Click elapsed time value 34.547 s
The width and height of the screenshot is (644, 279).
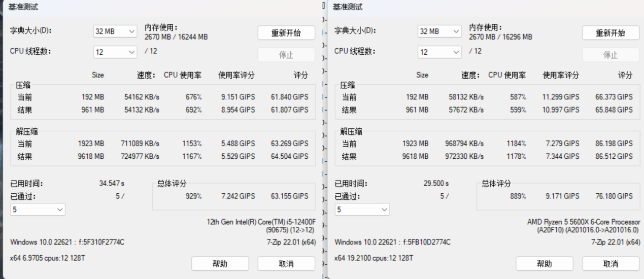pyautogui.click(x=112, y=183)
